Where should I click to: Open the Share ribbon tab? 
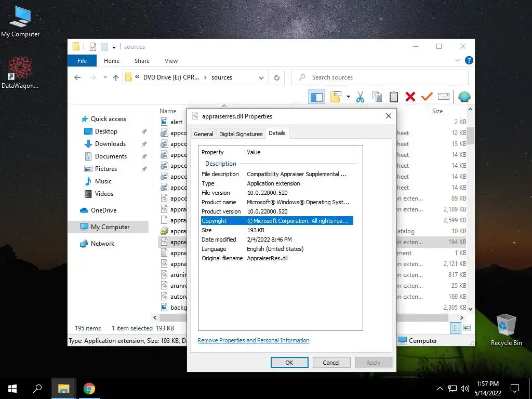142,61
